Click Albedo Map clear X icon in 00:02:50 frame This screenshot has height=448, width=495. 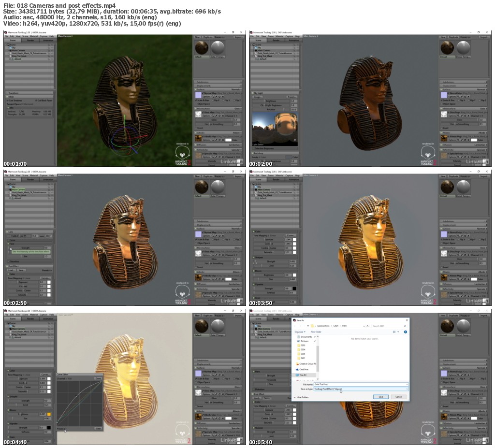click(223, 279)
